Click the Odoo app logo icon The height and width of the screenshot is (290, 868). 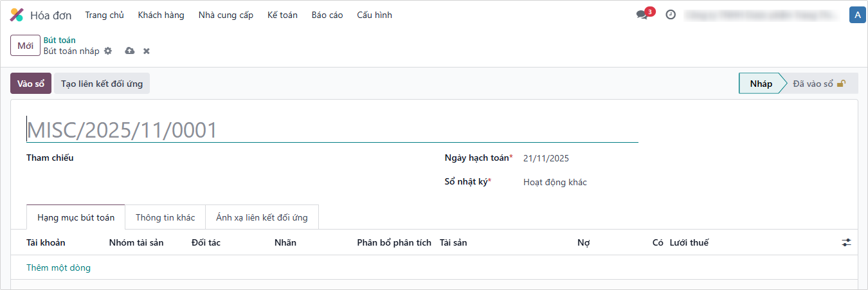coord(17,15)
